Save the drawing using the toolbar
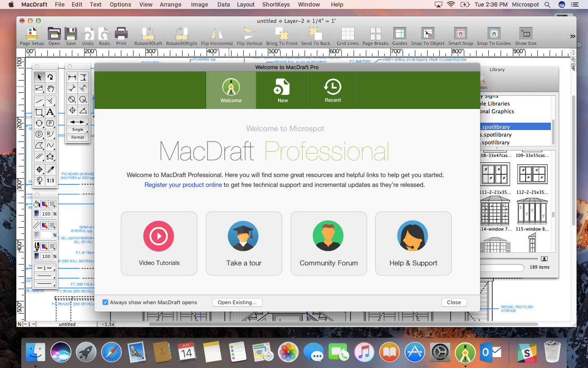The width and height of the screenshot is (588, 368). coord(71,36)
